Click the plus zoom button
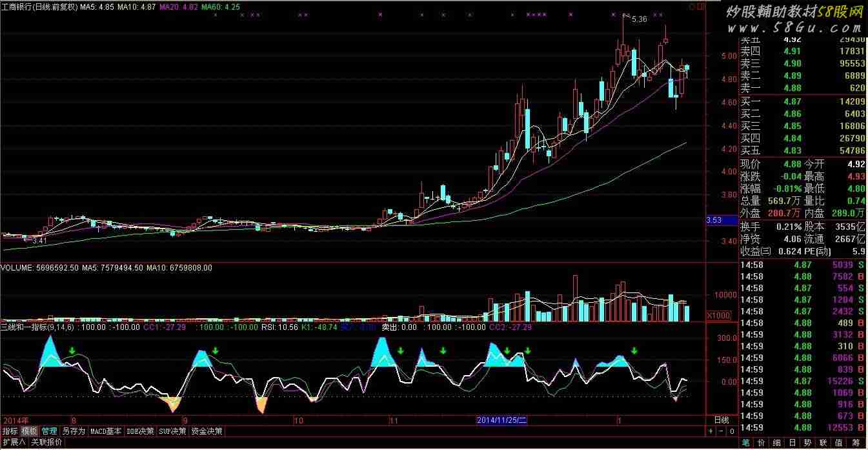868x450 pixels. pyautogui.click(x=710, y=431)
